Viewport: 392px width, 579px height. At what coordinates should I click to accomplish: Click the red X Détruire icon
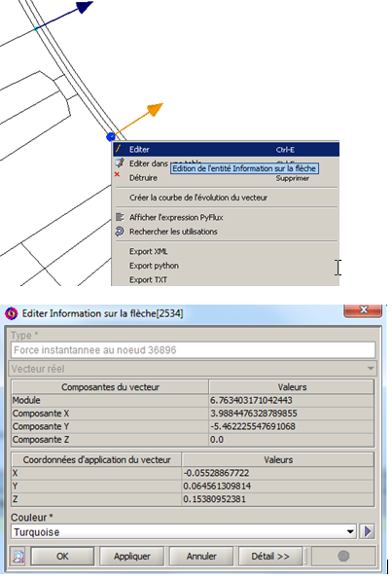[x=117, y=174]
